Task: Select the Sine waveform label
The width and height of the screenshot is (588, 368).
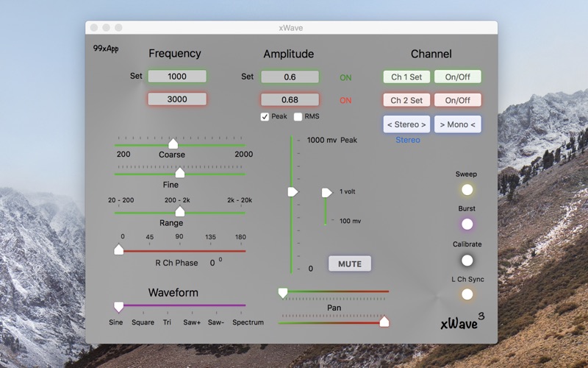Action: tap(116, 322)
